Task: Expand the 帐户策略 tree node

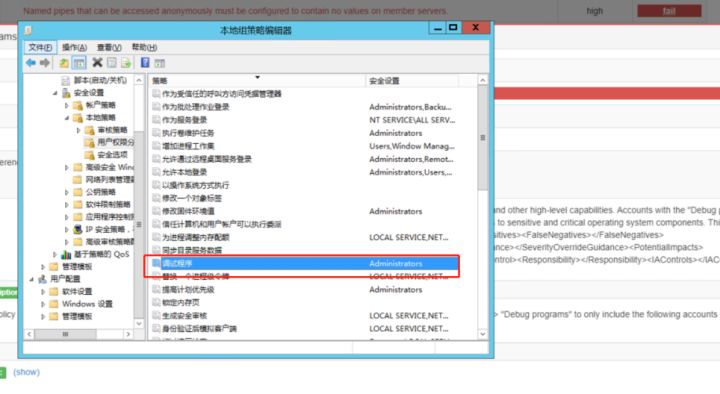Action: (x=67, y=105)
